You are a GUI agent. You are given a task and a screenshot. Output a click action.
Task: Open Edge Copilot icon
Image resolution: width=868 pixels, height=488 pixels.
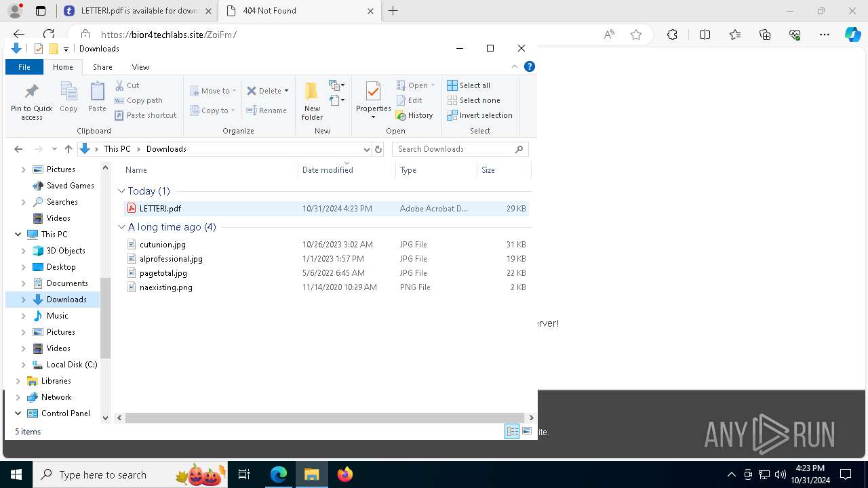[852, 35]
